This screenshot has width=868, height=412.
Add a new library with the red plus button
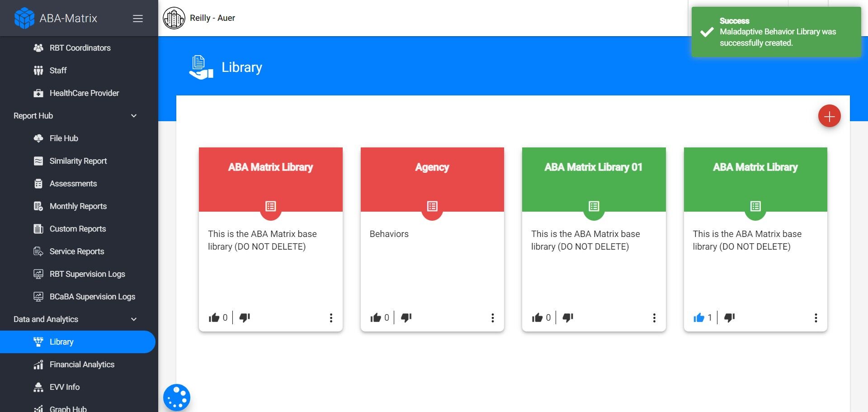829,116
